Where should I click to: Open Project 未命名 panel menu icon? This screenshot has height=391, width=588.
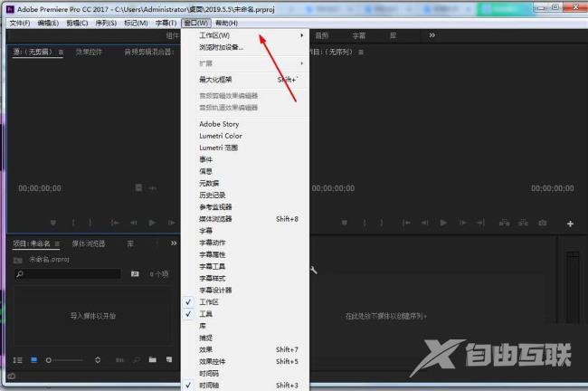(x=57, y=243)
